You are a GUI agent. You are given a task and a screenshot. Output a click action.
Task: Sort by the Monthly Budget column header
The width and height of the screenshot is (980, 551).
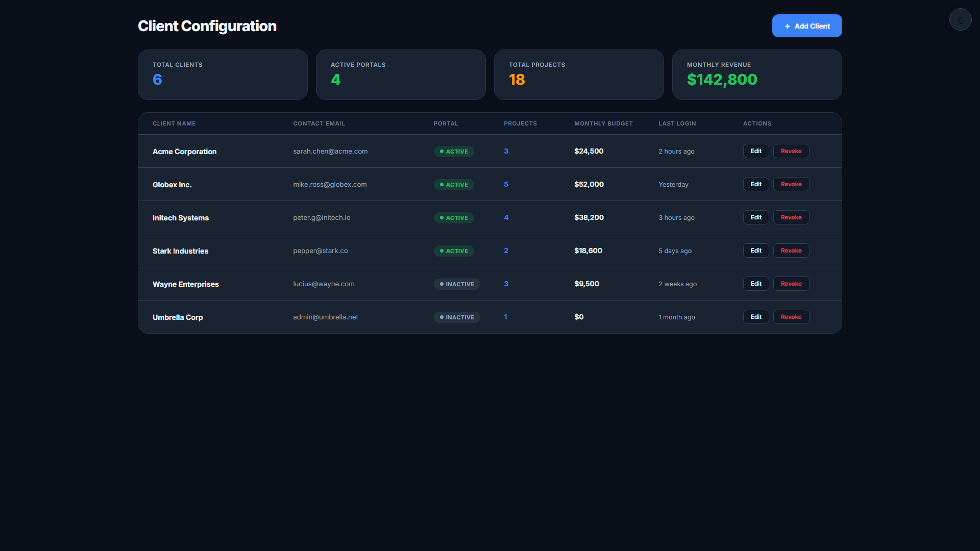(603, 123)
